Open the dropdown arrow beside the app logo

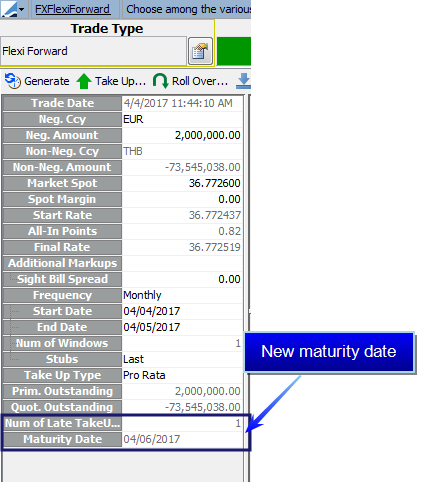pos(22,9)
